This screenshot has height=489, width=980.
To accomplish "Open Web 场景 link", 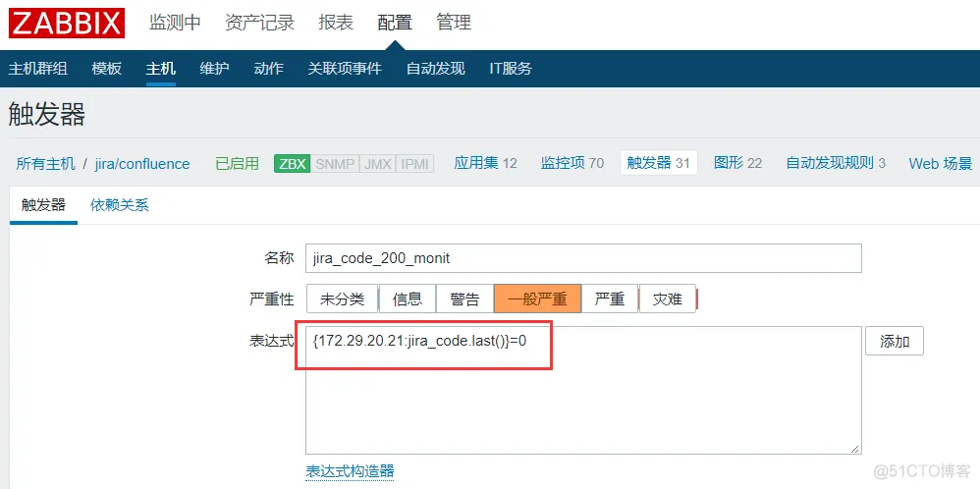I will 941,164.
